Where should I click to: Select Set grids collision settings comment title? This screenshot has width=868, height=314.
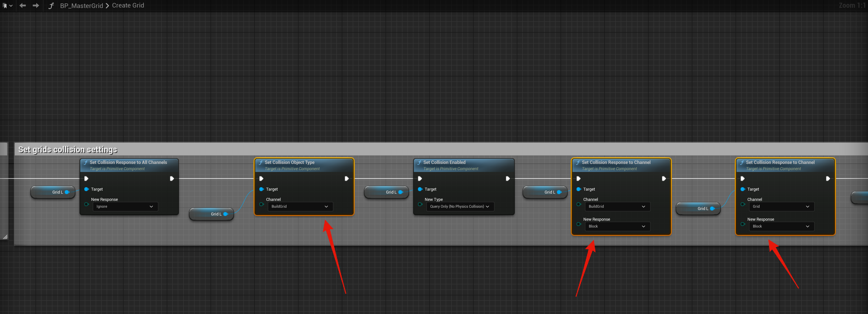click(x=68, y=149)
